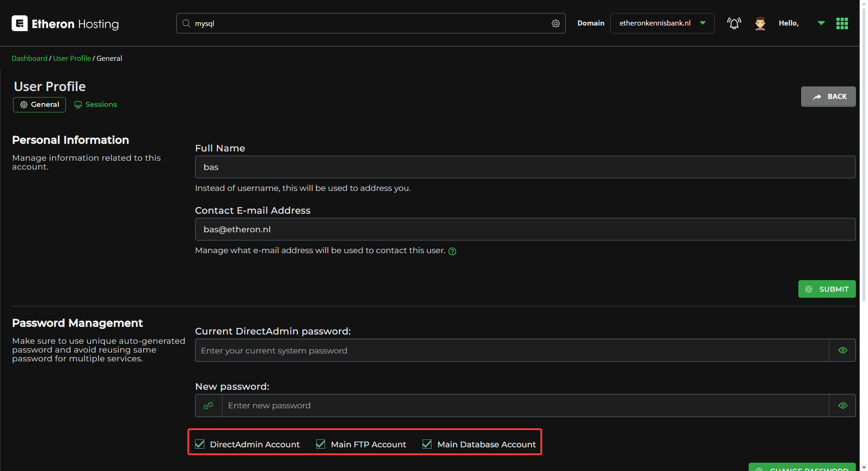Open notifications bell icon
The width and height of the screenshot is (868, 471).
pos(734,23)
